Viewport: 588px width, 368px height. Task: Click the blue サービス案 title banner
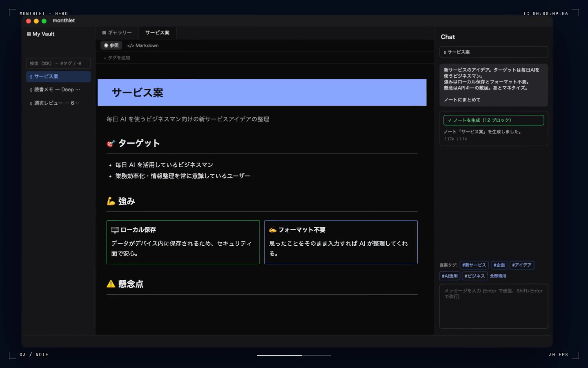coord(262,92)
